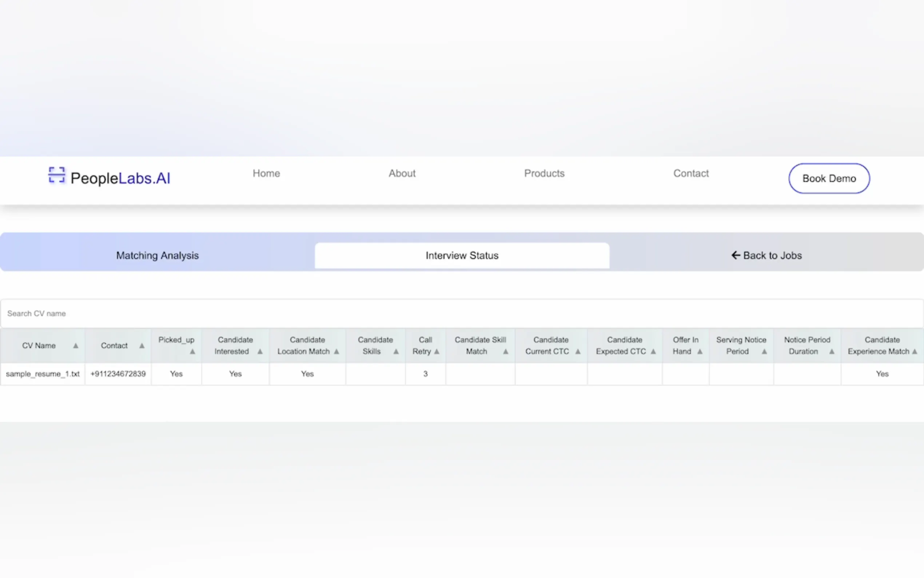Screen dimensions: 924x578
Task: Open the Products nav link
Action: 544,174
